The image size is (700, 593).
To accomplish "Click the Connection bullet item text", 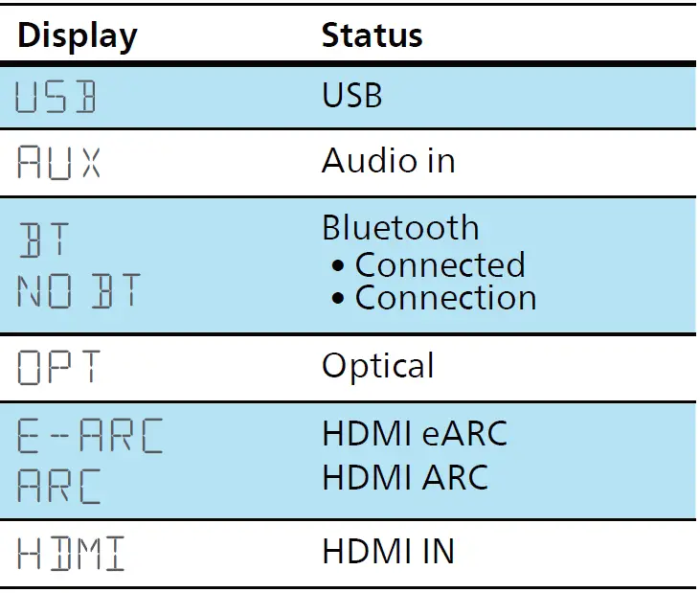I will point(445,298).
